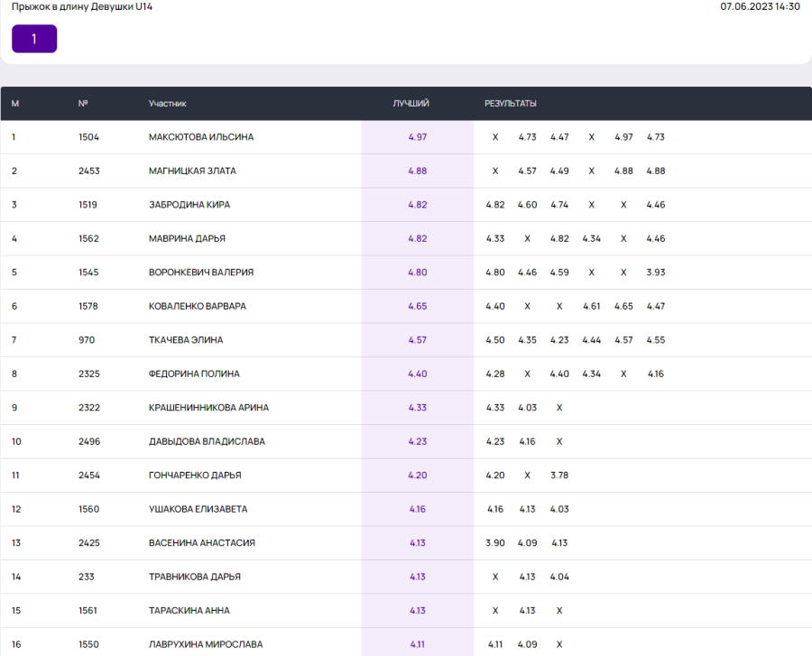This screenshot has height=656, width=812.
Task: Select bib number 2325
Action: (x=89, y=374)
